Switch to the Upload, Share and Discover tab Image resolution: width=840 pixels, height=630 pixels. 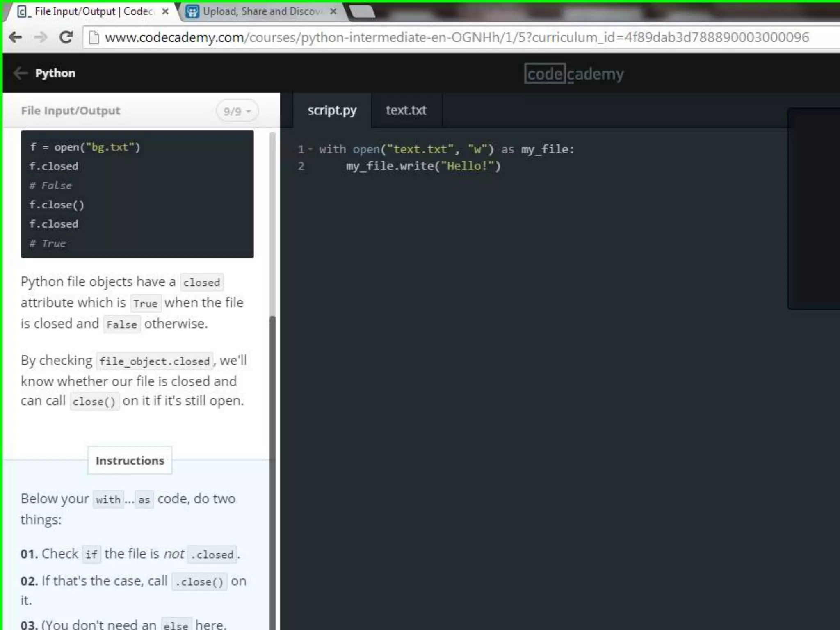pyautogui.click(x=262, y=11)
